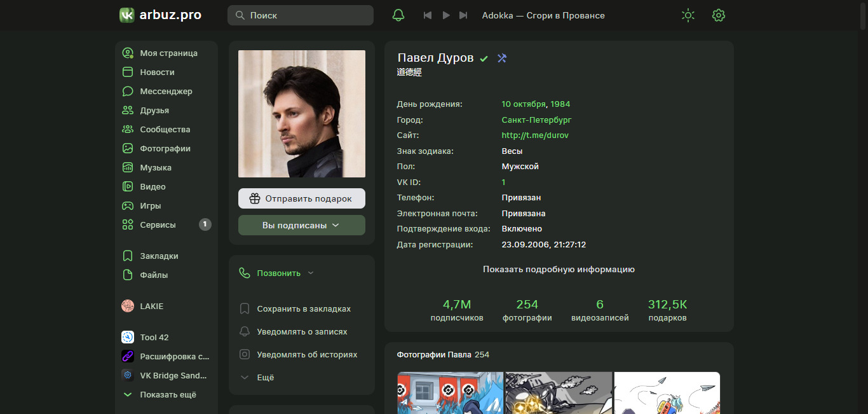Screen dimensions: 868x414
Task: Open settings gear icon in header
Action: click(719, 15)
